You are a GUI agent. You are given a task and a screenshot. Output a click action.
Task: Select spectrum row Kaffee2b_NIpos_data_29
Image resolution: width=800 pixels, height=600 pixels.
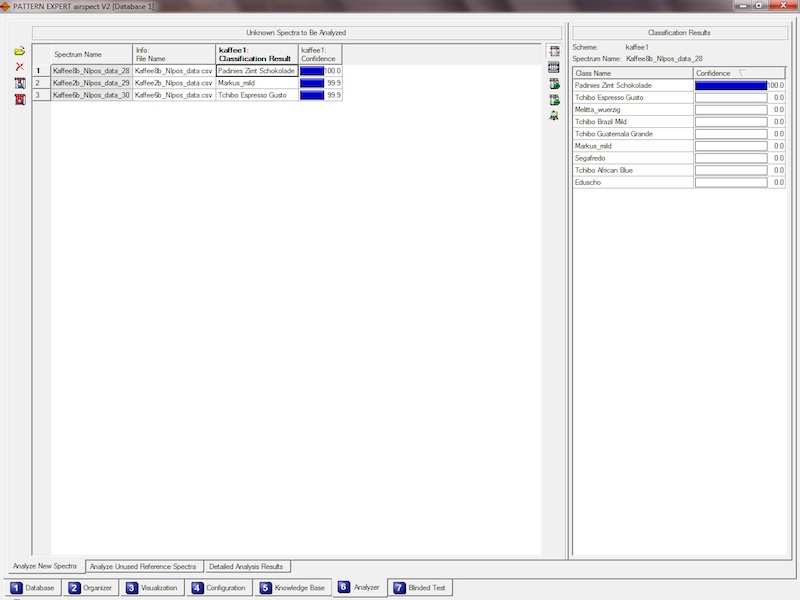coord(92,83)
